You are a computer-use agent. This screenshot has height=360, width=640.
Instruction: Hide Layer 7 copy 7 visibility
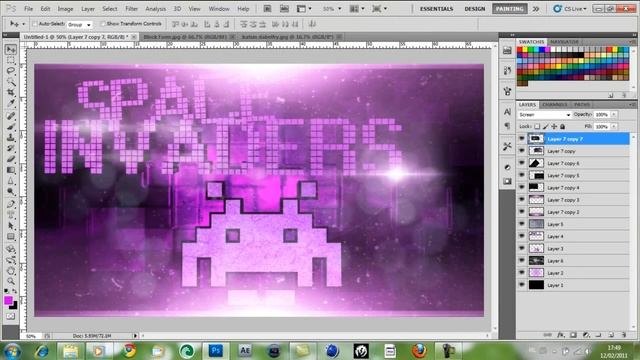[522, 139]
